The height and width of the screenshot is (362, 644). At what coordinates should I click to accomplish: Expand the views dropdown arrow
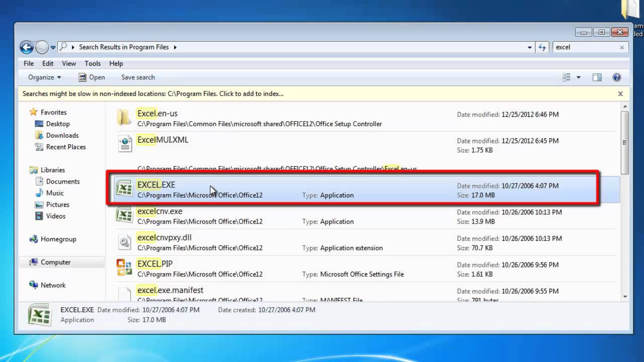pos(579,77)
